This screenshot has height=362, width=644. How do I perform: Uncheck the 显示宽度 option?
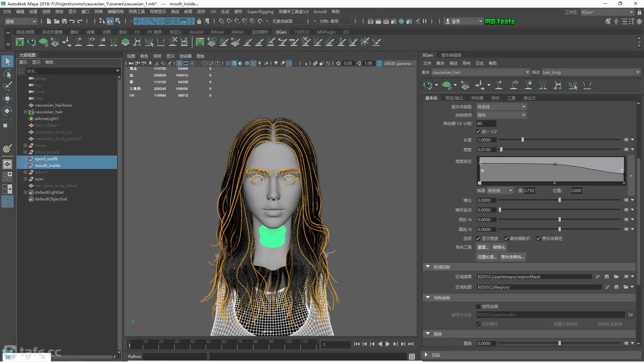point(478,239)
